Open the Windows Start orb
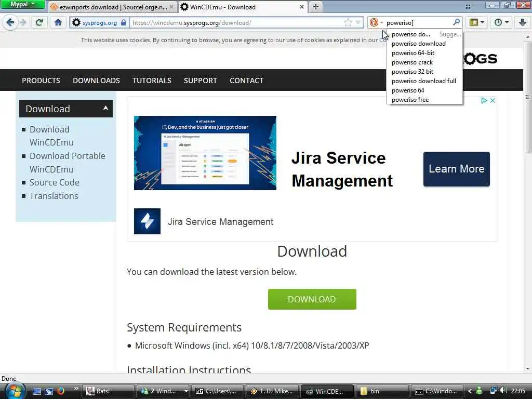 pos(15,391)
